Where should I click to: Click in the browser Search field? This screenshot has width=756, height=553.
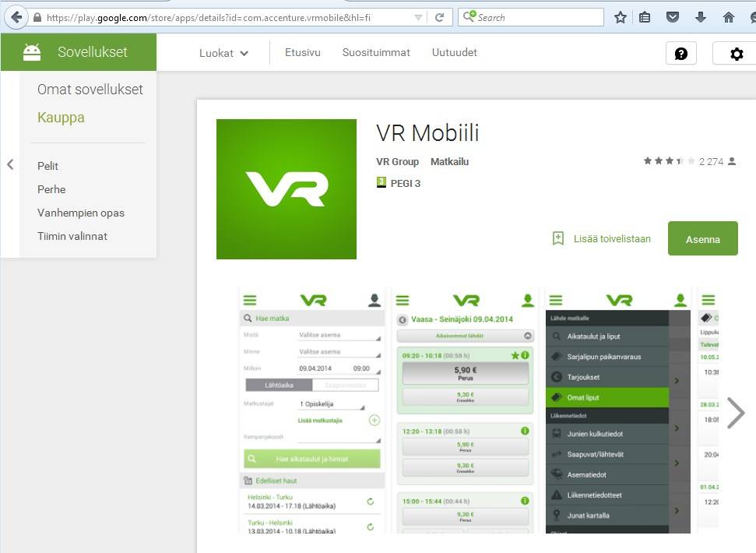[537, 17]
